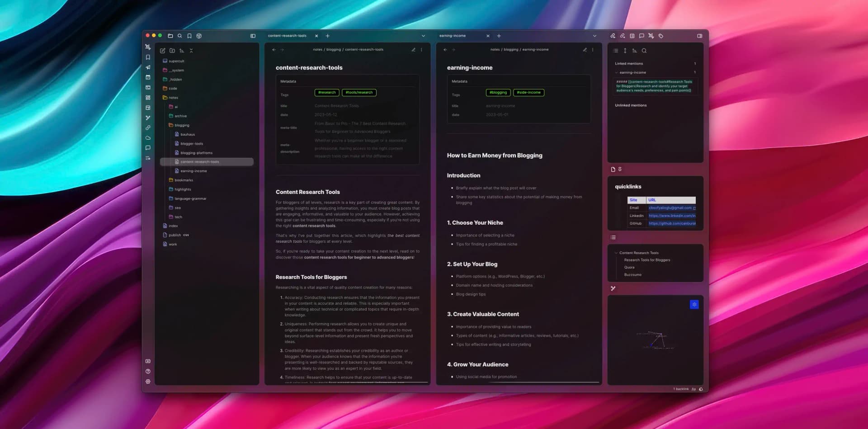The width and height of the screenshot is (868, 429).
Task: Collapse Content Research Tools outline heading
Action: coord(616,253)
